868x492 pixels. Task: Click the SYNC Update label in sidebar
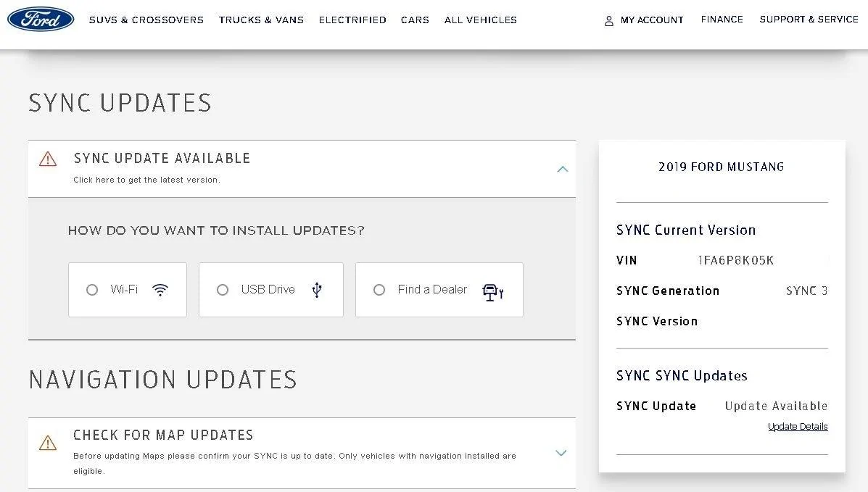point(656,406)
